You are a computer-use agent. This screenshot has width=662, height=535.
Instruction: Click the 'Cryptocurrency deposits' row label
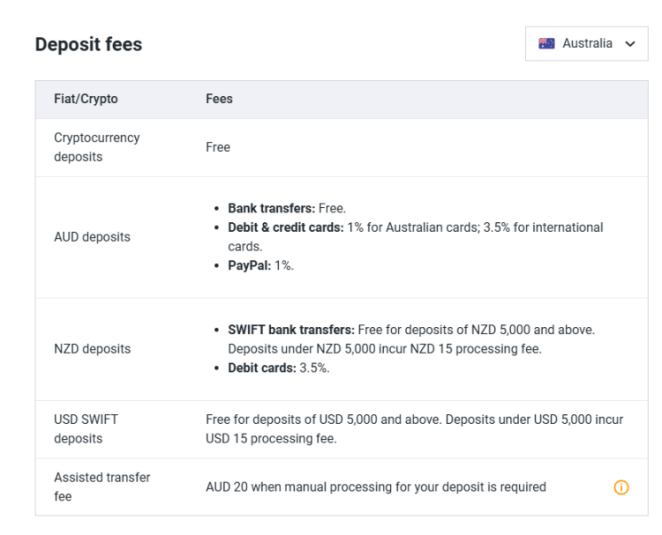point(97,147)
